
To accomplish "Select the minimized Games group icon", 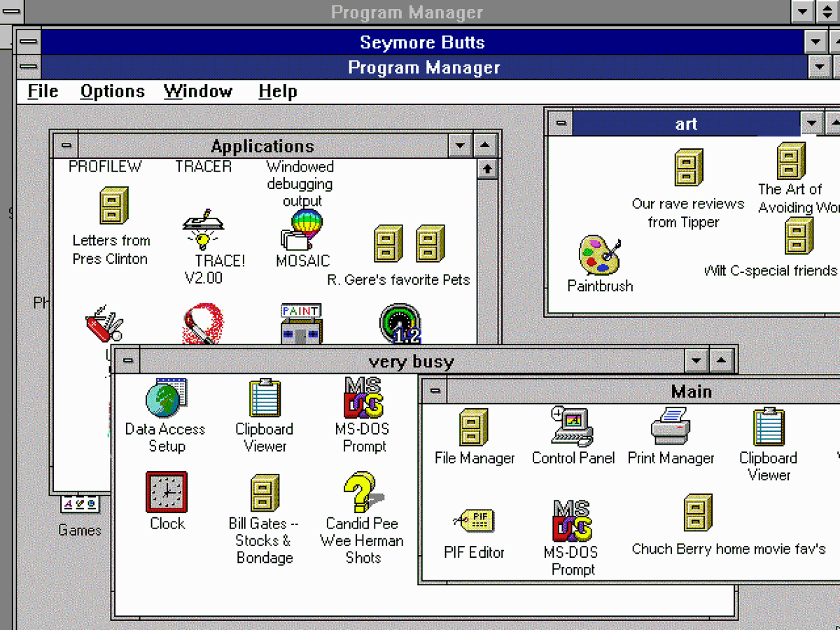I will point(80,505).
